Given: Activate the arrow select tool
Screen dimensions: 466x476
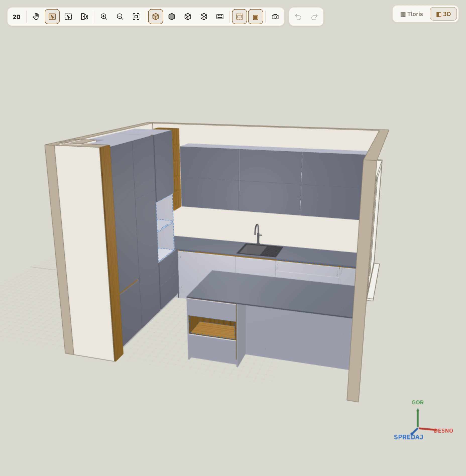Looking at the screenshot, I should point(52,17).
